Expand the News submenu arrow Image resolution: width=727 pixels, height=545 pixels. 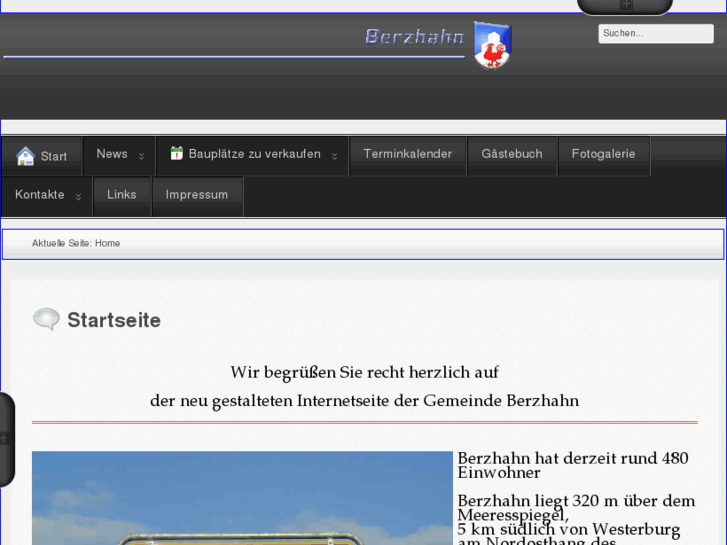coord(141,156)
